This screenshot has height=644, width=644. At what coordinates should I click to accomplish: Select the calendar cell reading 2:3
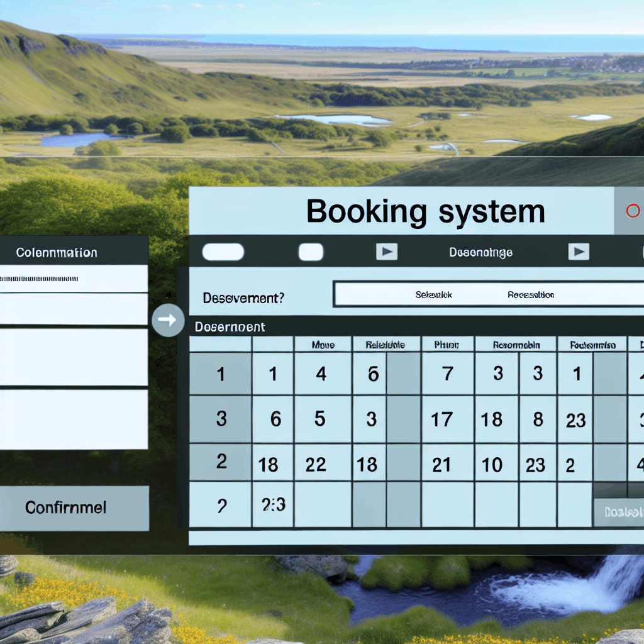(x=273, y=504)
